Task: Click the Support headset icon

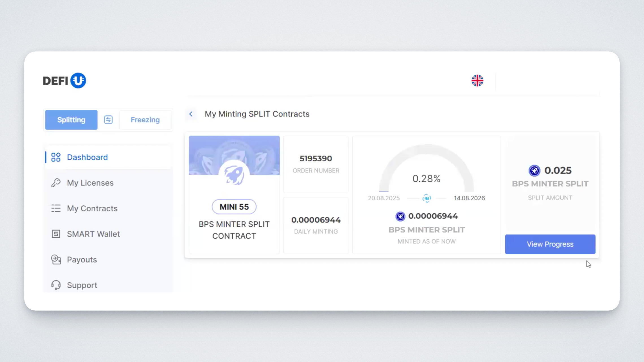Action: tap(56, 285)
